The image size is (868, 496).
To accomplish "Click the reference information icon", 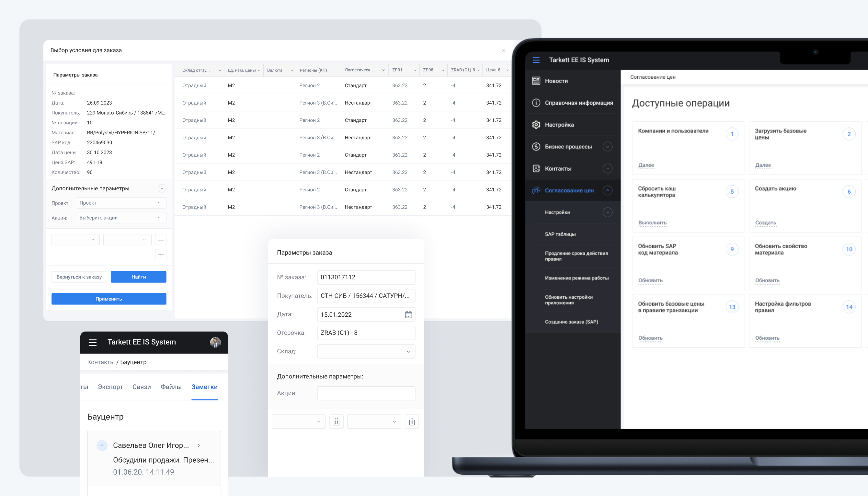I will tap(536, 103).
